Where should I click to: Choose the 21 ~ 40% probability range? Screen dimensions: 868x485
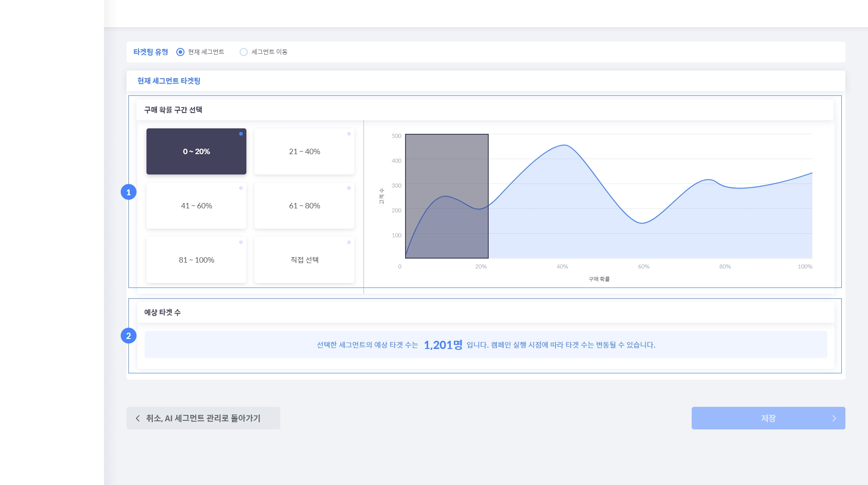304,151
